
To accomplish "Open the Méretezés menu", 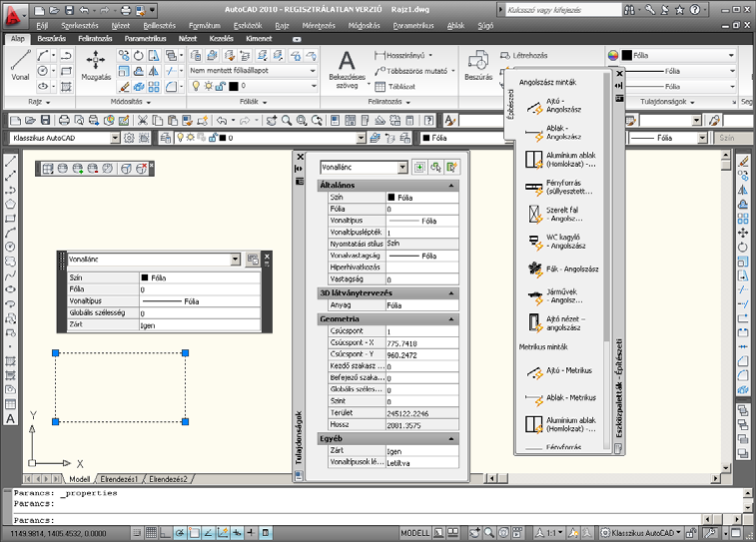I will click(x=319, y=26).
